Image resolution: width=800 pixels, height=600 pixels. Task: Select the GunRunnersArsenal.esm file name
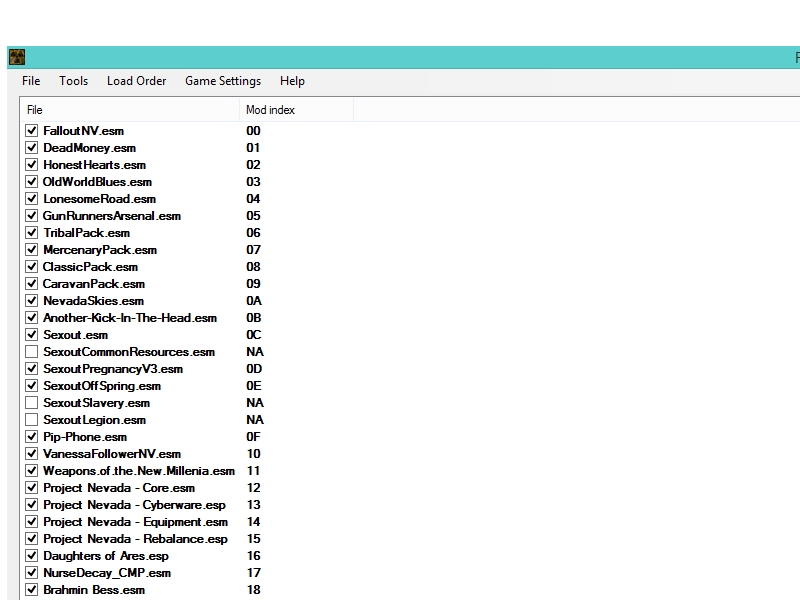(112, 216)
